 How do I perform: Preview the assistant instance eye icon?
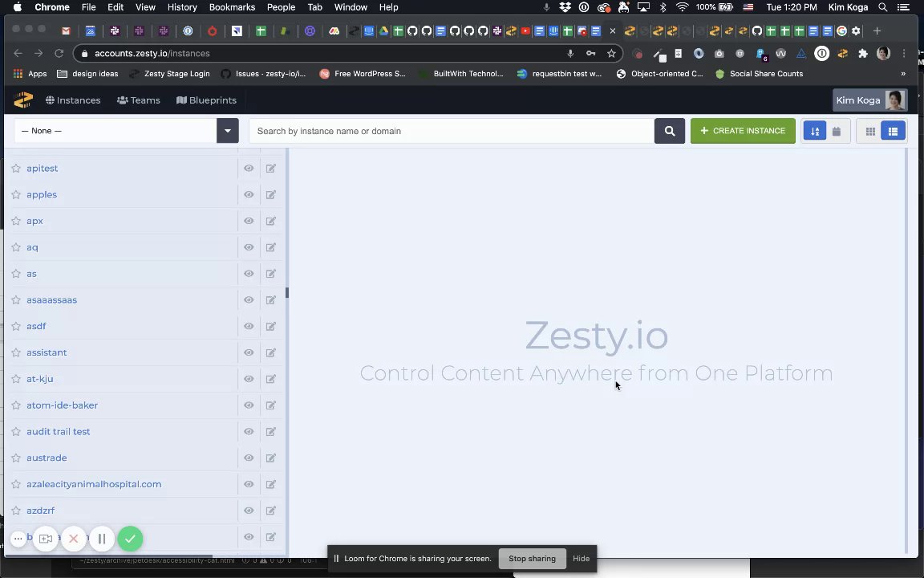(249, 352)
